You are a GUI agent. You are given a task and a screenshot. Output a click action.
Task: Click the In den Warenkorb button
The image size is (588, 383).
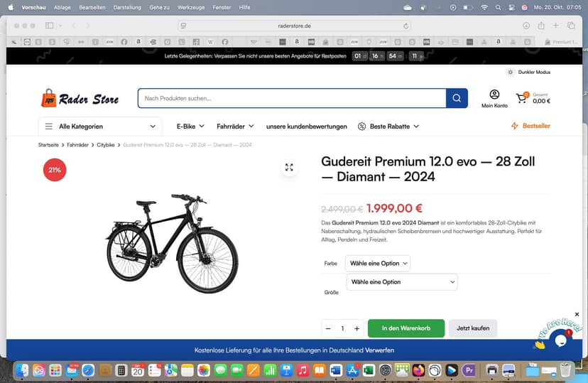(406, 328)
